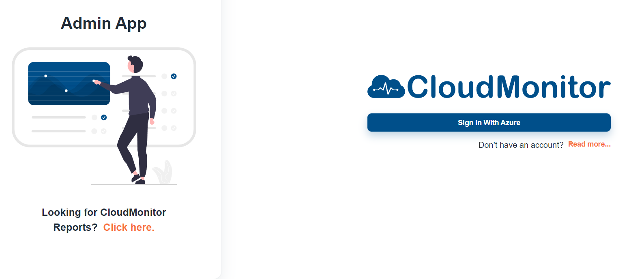Screen dimensions: 644x279
Task: Click the lowest gray line in illustration
Action: point(59,131)
